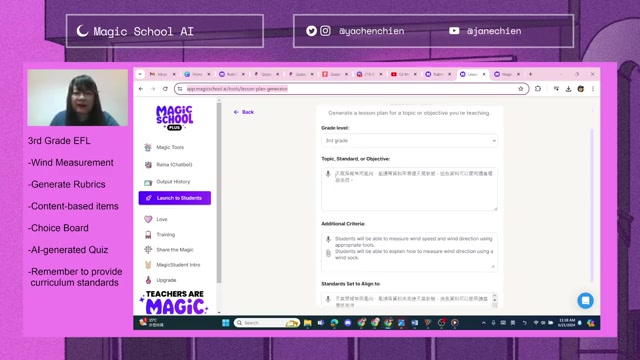
Task: Go back using the Back link
Action: click(x=244, y=112)
